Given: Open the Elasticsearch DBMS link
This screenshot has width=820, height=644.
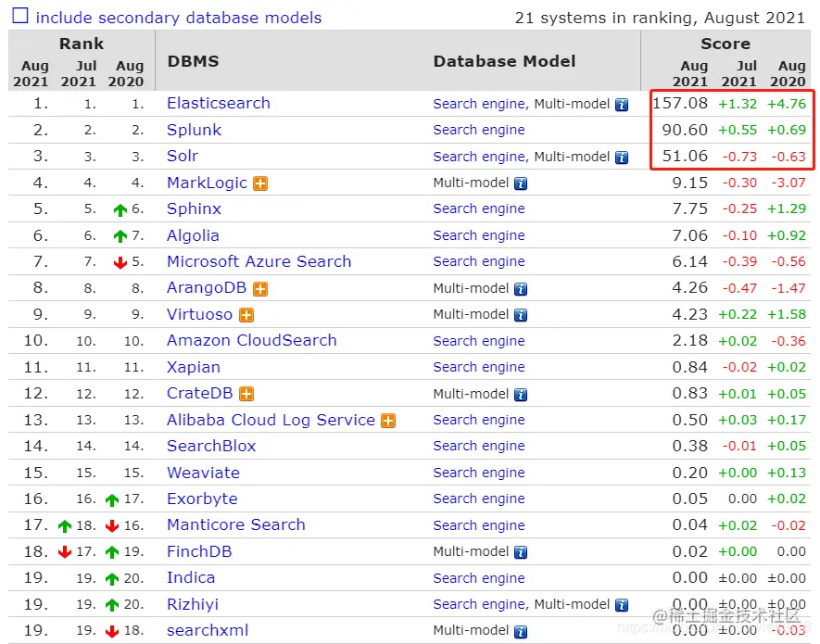Looking at the screenshot, I should 219,103.
